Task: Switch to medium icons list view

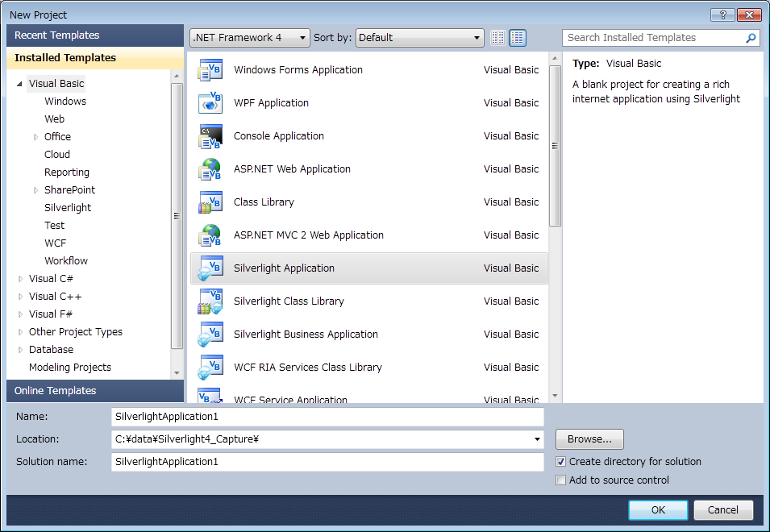Action: [518, 38]
